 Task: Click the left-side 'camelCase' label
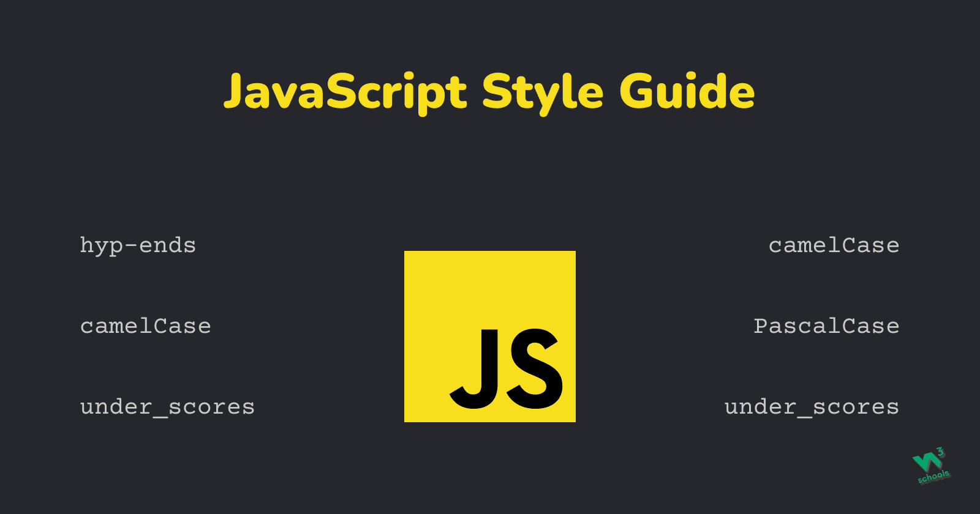pos(145,326)
